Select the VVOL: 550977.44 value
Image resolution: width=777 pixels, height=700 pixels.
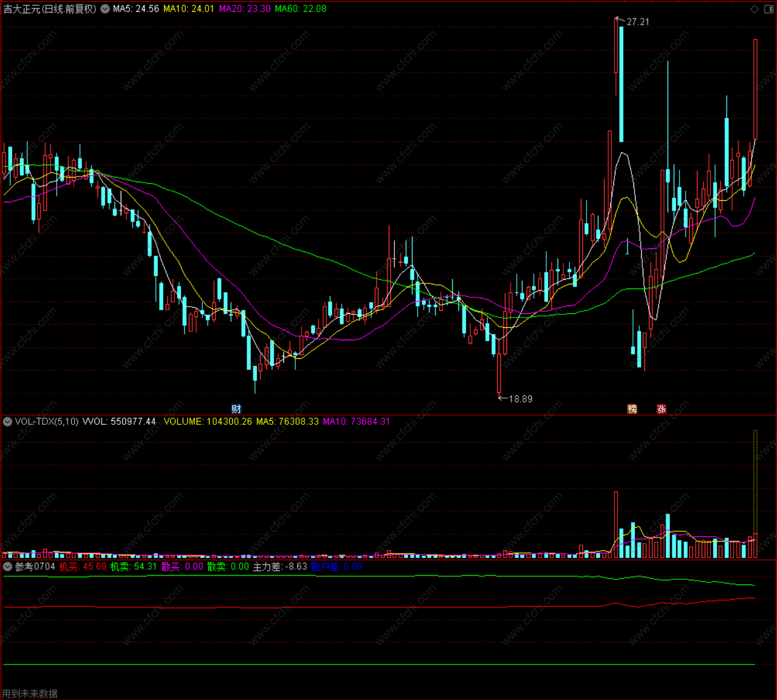point(119,422)
